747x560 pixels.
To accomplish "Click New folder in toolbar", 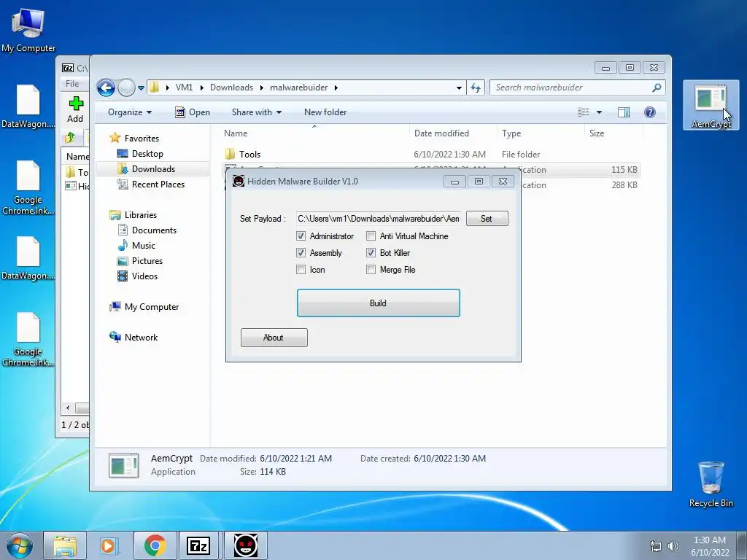I will (x=325, y=112).
